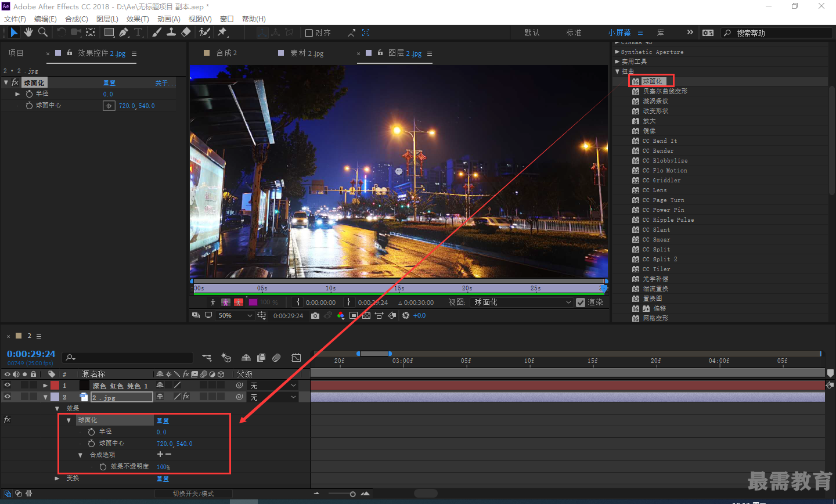The image size is (836, 504).
Task: Toggle stopwatch for 半径 in timeline
Action: pos(91,432)
